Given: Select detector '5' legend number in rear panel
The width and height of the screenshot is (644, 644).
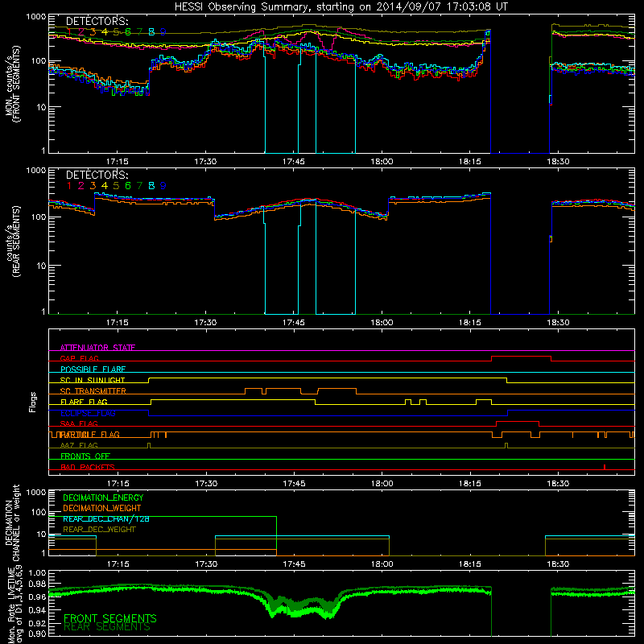Looking at the screenshot, I should [116, 186].
